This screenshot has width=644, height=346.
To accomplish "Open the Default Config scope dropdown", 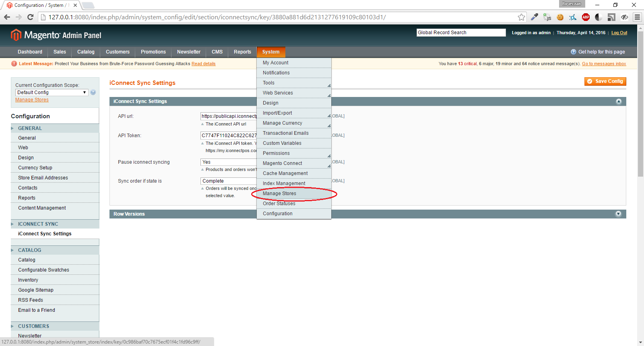I will 52,93.
